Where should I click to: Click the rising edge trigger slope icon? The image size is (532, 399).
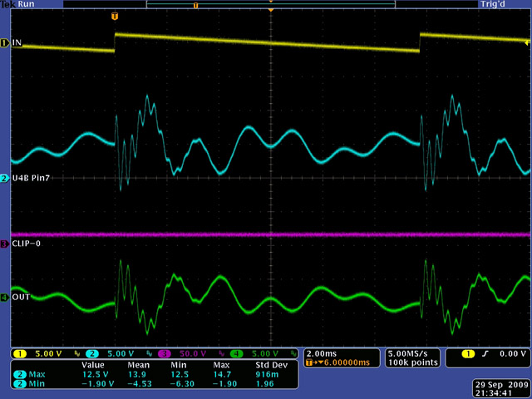click(x=481, y=353)
